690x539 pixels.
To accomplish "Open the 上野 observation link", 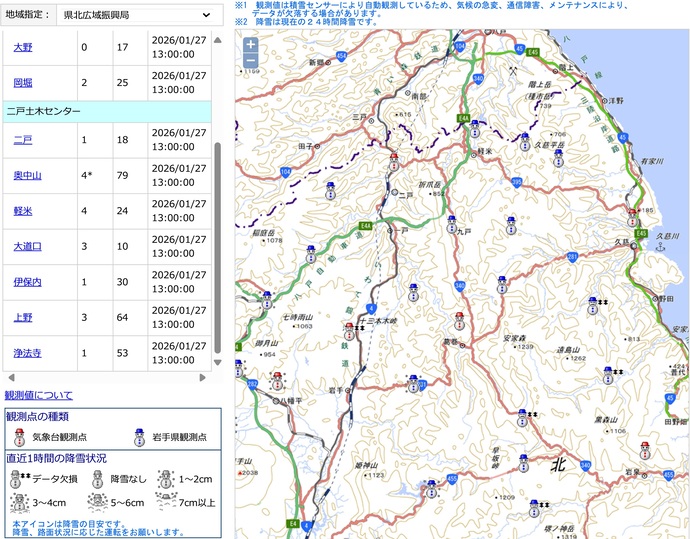I will click(23, 318).
